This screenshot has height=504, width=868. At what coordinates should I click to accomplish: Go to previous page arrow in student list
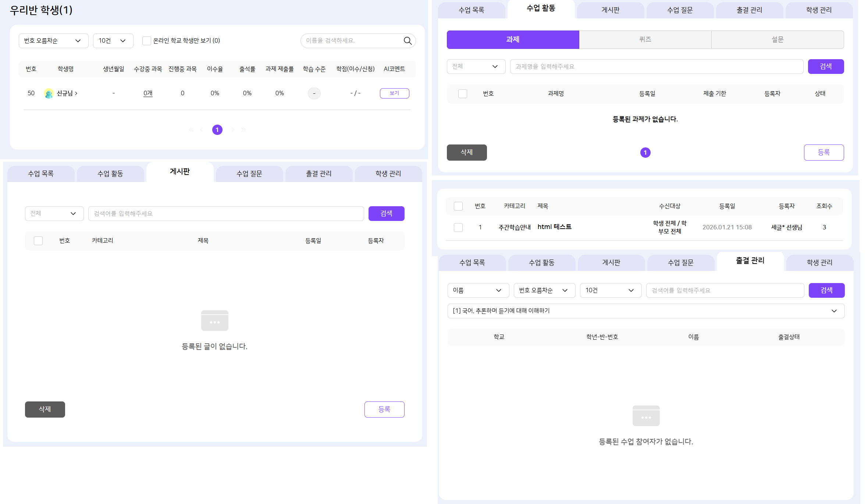[x=201, y=130]
